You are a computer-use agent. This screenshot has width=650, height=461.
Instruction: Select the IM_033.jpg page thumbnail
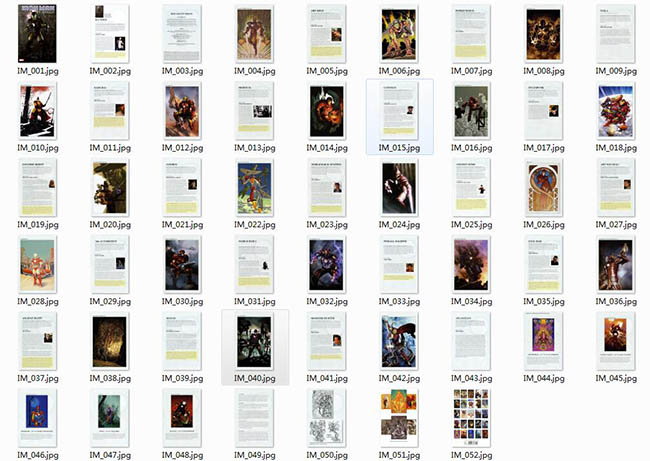pos(399,264)
